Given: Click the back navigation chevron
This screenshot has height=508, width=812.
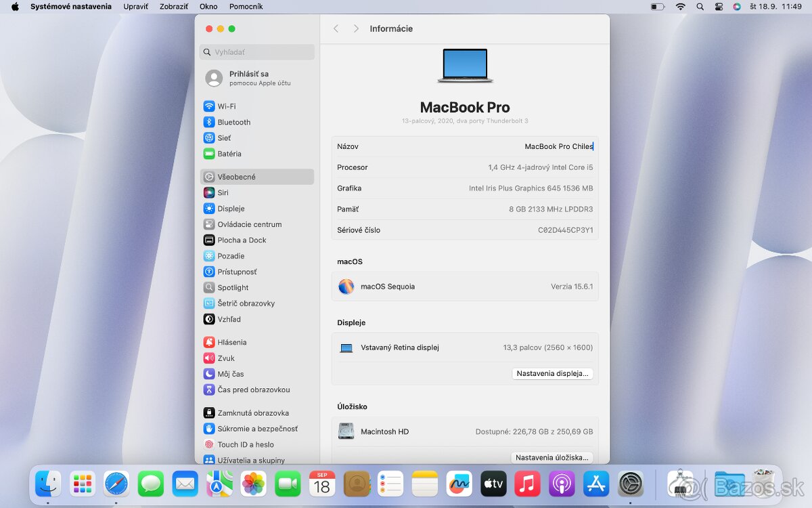Looking at the screenshot, I should 336,28.
